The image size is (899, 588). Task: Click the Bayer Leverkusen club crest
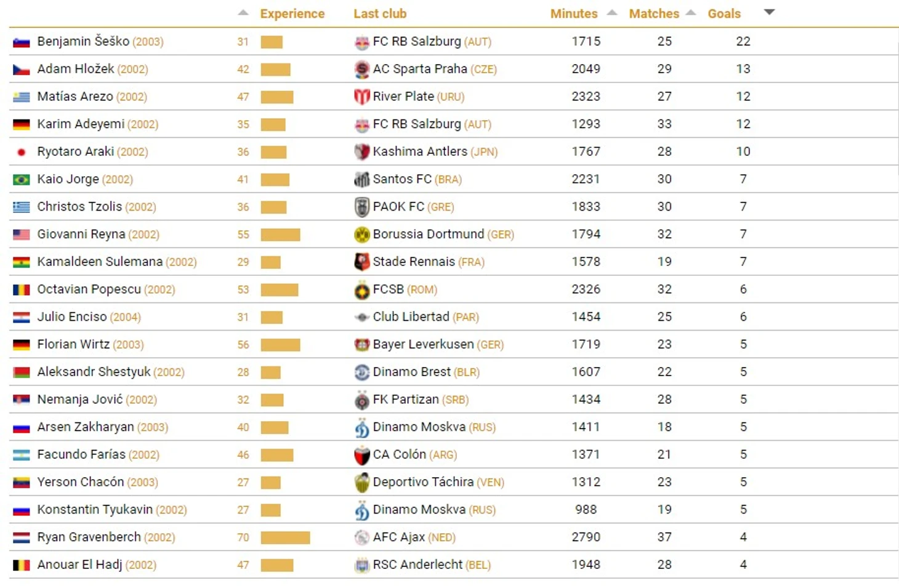(361, 345)
